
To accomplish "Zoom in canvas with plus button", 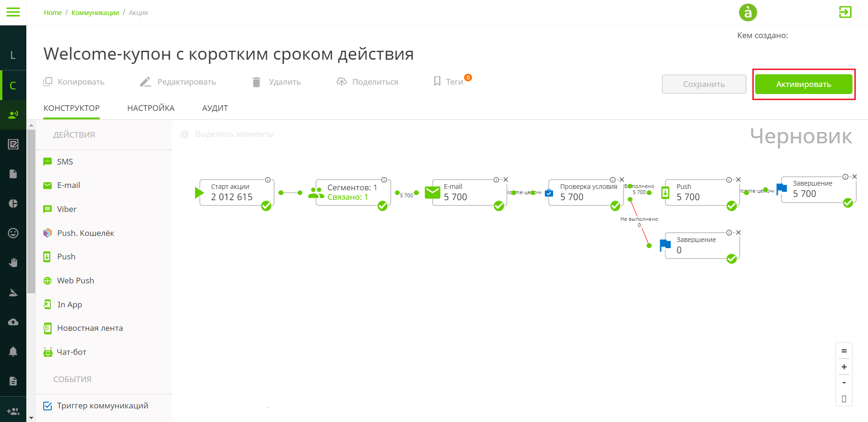I will [x=844, y=367].
